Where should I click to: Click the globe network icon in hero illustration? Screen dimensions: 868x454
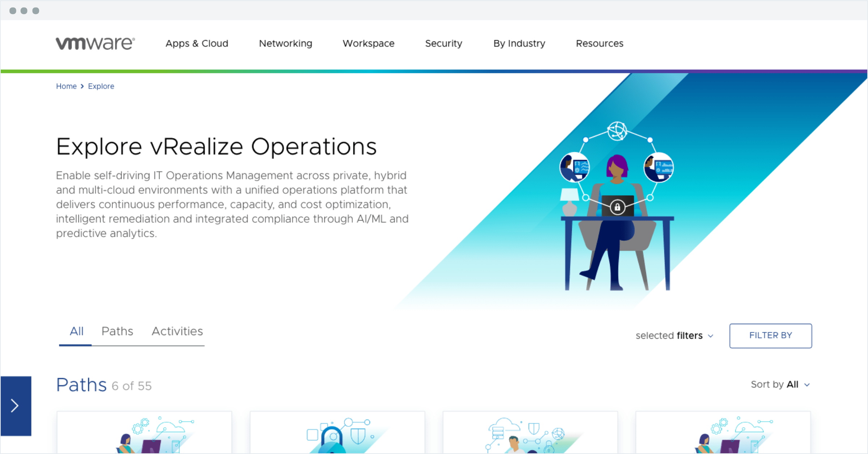[x=617, y=131]
